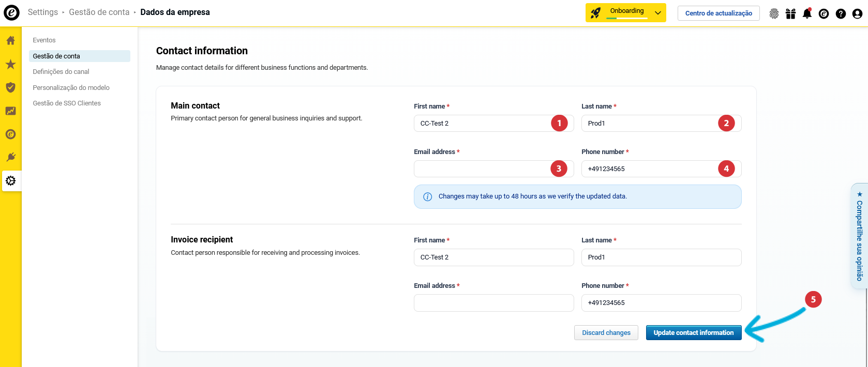
Task: Click the fingerprint icon in header
Action: pyautogui.click(x=774, y=13)
